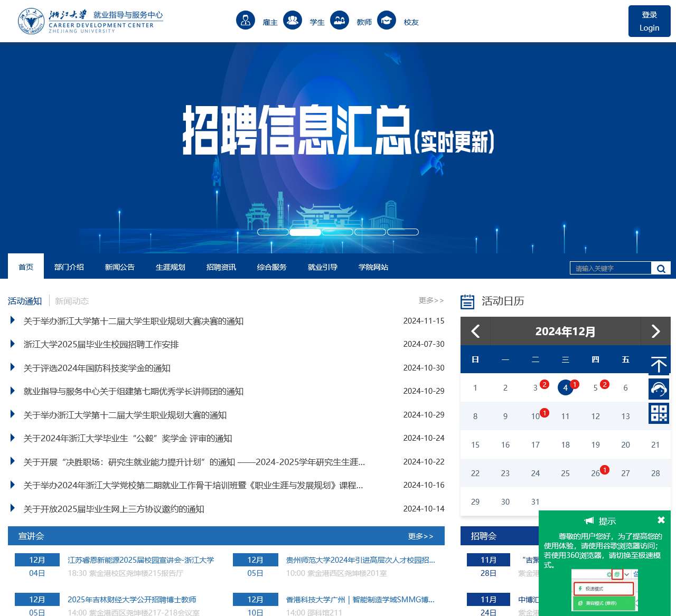676x616 pixels.
Task: Click the 雇主 employer portal icon
Action: [245, 20]
